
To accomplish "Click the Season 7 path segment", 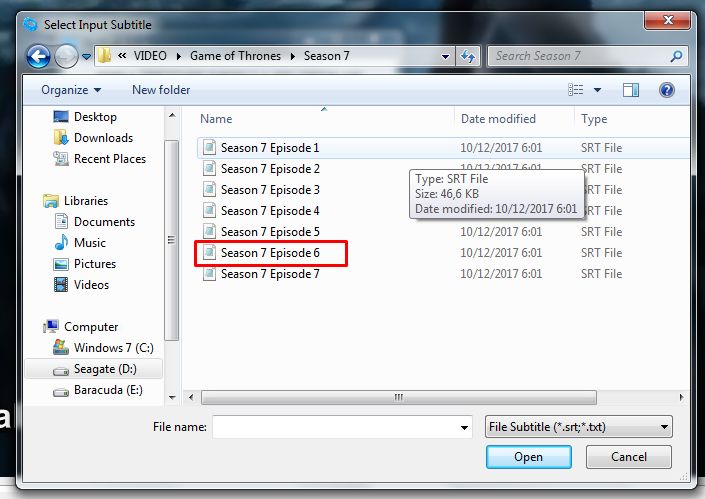I will pyautogui.click(x=326, y=56).
